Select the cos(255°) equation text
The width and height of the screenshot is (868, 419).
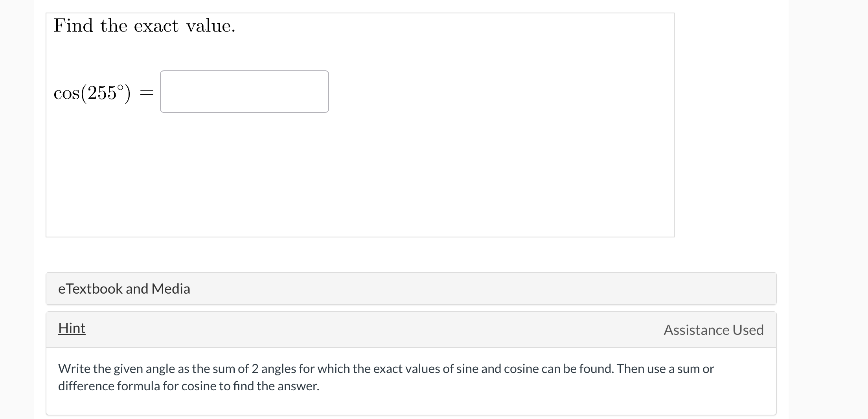tap(91, 92)
